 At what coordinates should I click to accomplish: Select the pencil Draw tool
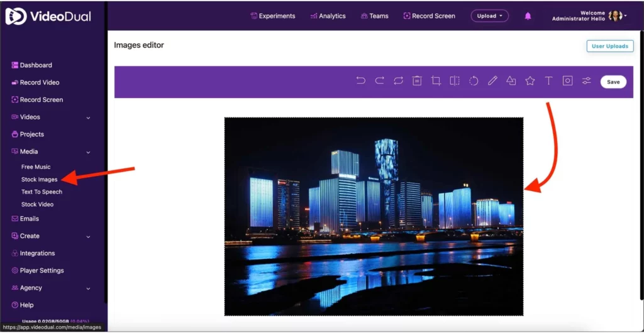click(492, 81)
